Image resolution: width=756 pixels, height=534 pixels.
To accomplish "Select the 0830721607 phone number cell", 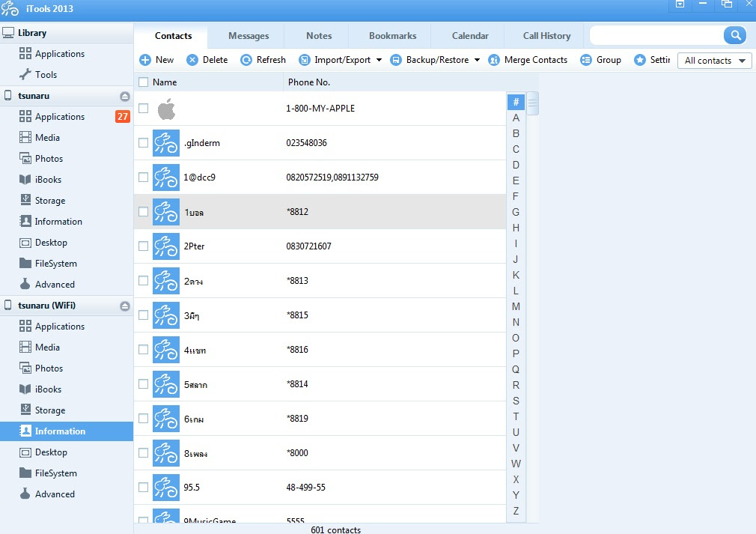I will (x=308, y=246).
